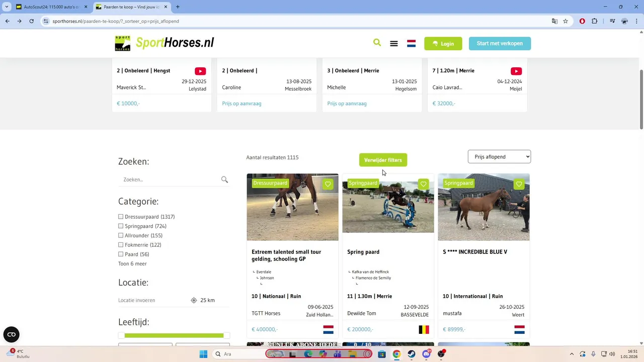Viewport: 644px width, 362px height.
Task: Favorite the Spring paard listing
Action: 423,184
